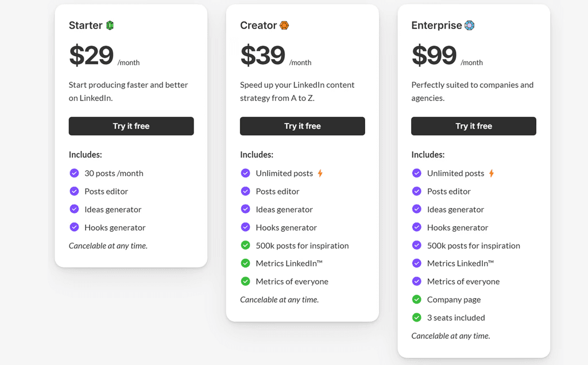Click the orange hexagon icon beside Creator
Image resolution: width=588 pixels, height=365 pixels.
point(284,25)
